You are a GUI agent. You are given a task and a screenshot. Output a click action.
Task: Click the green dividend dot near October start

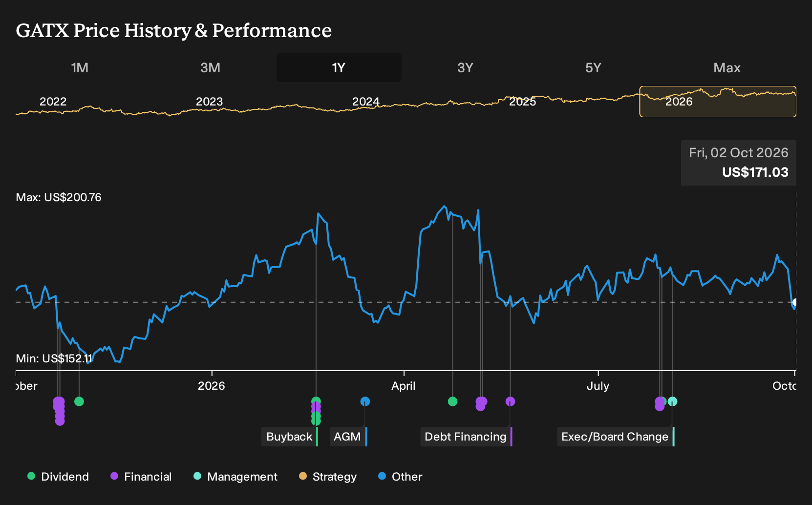click(79, 401)
